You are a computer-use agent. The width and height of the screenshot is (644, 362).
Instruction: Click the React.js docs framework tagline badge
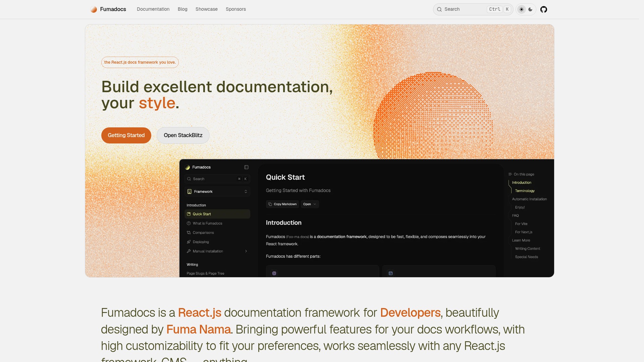(140, 62)
